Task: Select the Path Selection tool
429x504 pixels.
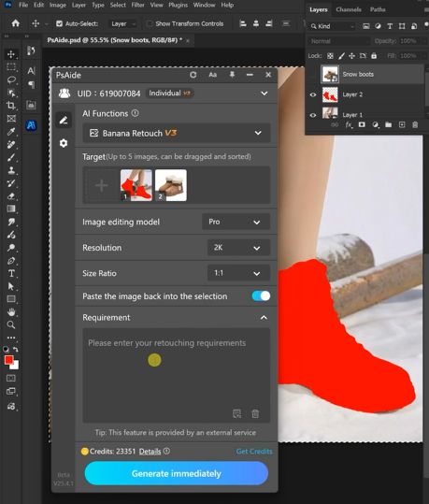Action: (11, 286)
